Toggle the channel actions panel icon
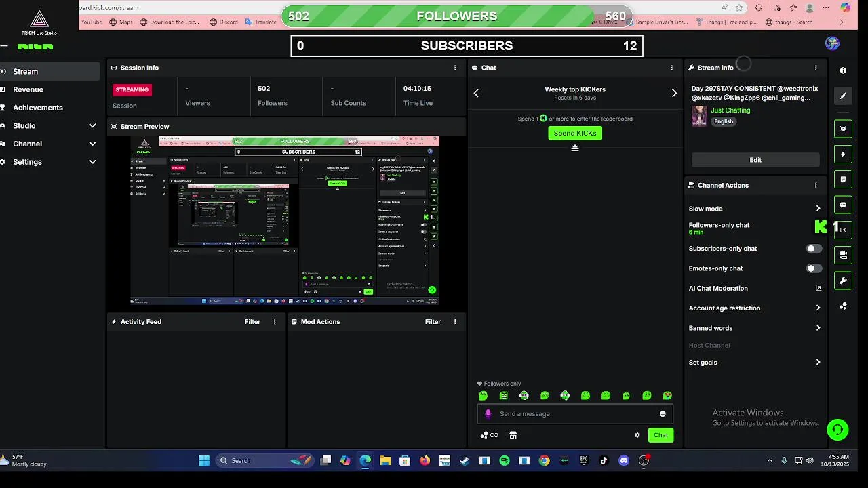 tap(843, 256)
